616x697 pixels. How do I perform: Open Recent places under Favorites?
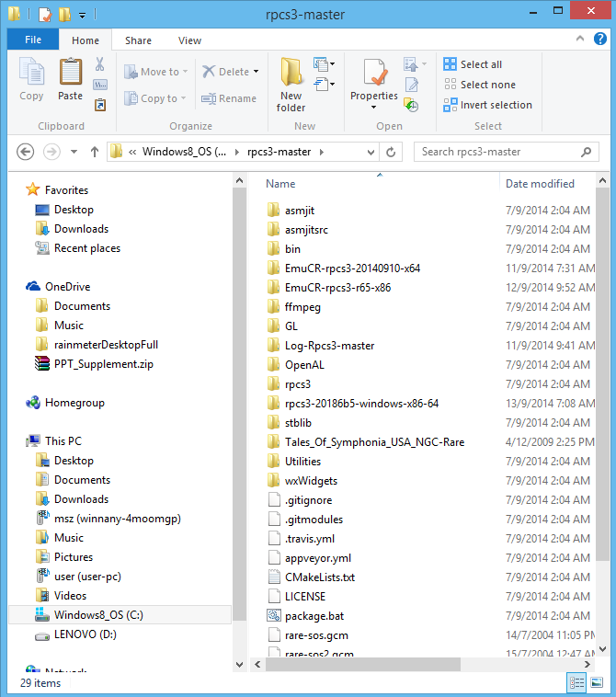(x=87, y=248)
